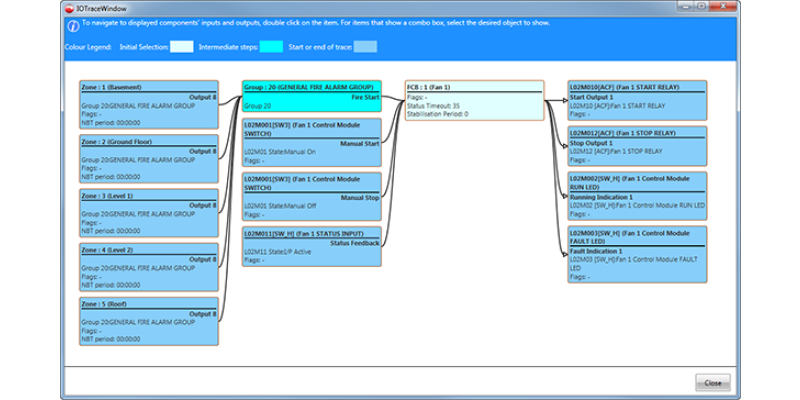Select the Fan 1 RUN LED node
The height and width of the screenshot is (400, 800).
pyautogui.click(x=637, y=195)
